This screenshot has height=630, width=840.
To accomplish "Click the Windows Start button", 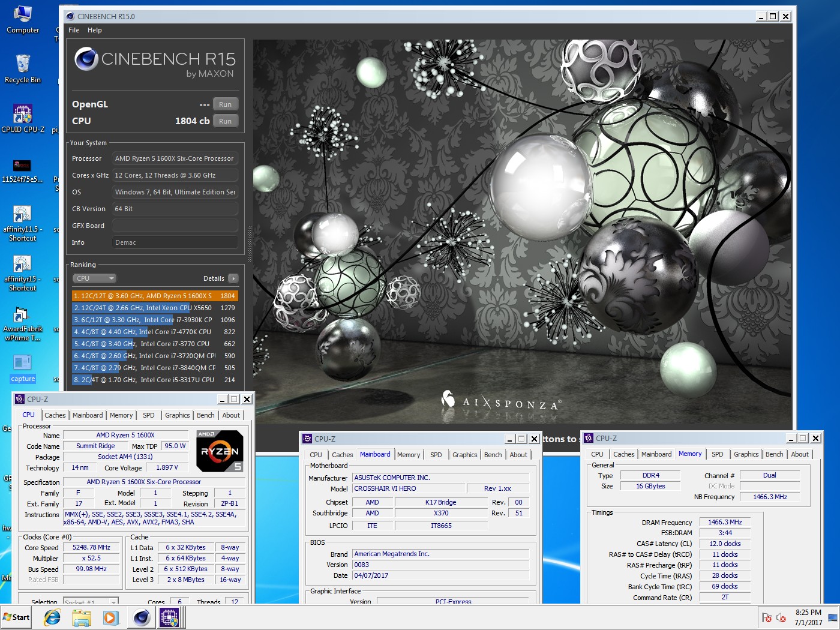I will pyautogui.click(x=16, y=617).
